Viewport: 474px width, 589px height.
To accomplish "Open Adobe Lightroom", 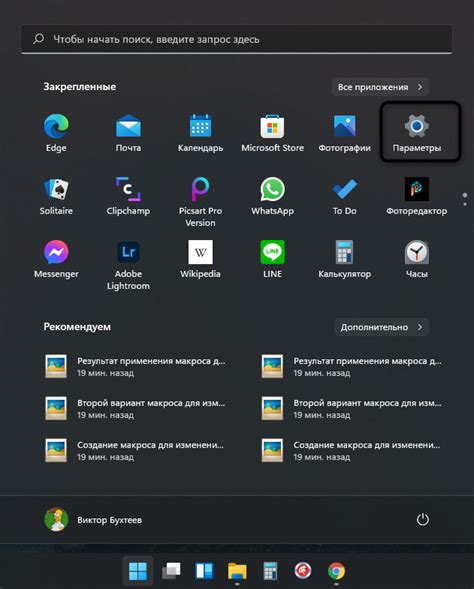I will [x=128, y=264].
